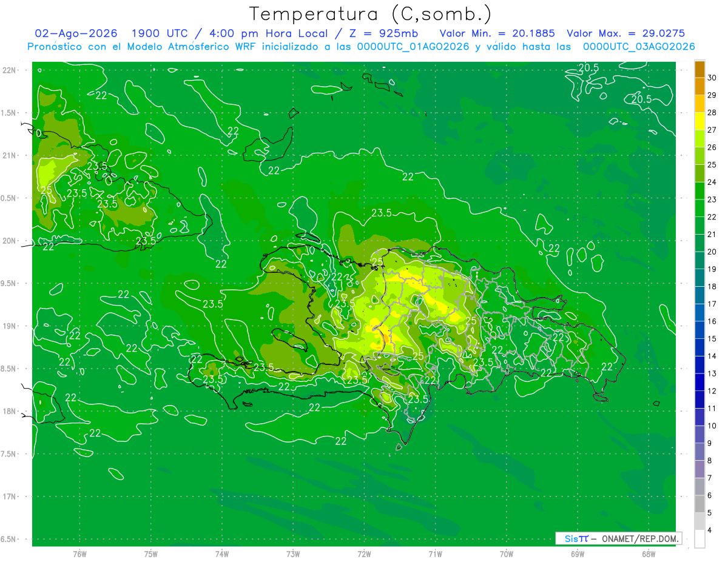Click the 'Temperatura (C,somb.)' chart title

[370, 14]
